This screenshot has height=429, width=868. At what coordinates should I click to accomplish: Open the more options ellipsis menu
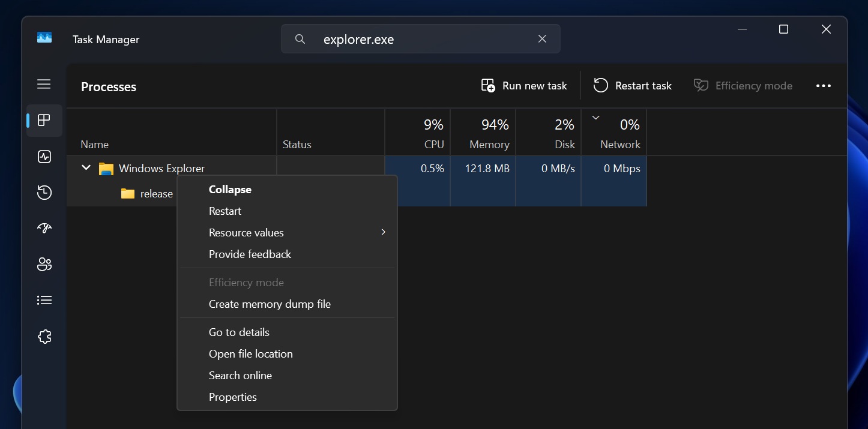(823, 85)
